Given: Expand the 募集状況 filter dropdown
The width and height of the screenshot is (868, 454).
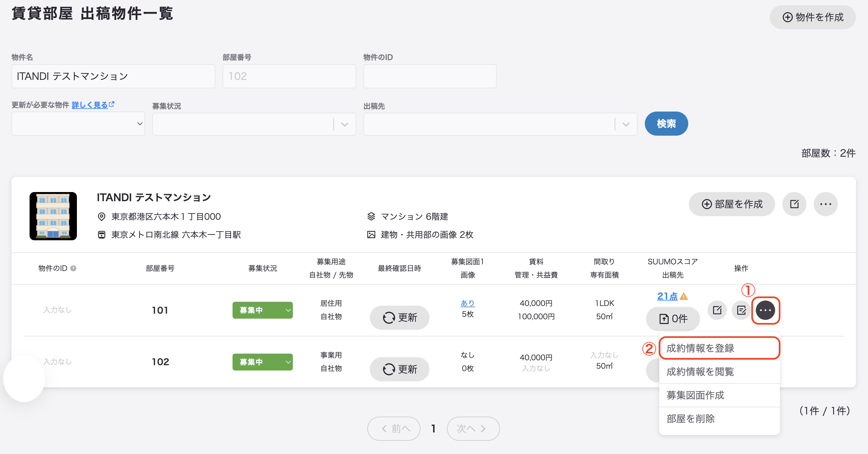Looking at the screenshot, I should point(254,124).
